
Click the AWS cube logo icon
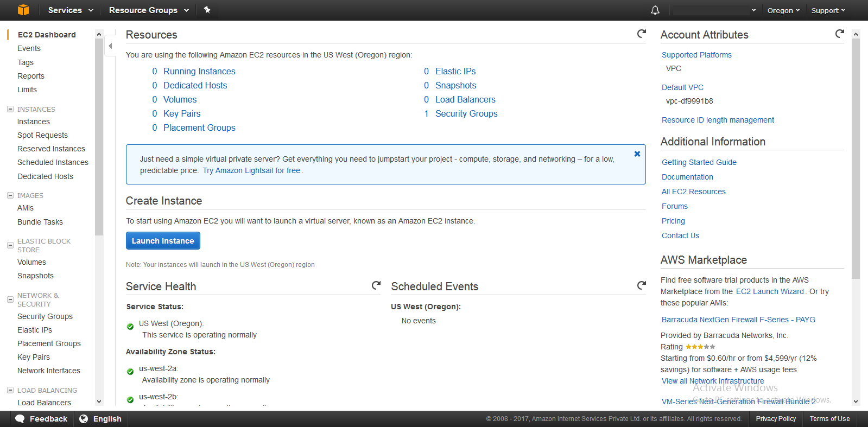pos(23,10)
